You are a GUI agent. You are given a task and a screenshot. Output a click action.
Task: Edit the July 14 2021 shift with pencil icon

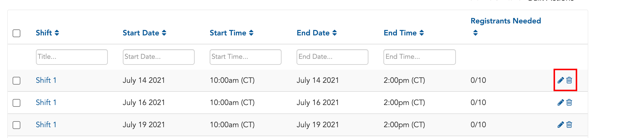point(560,80)
